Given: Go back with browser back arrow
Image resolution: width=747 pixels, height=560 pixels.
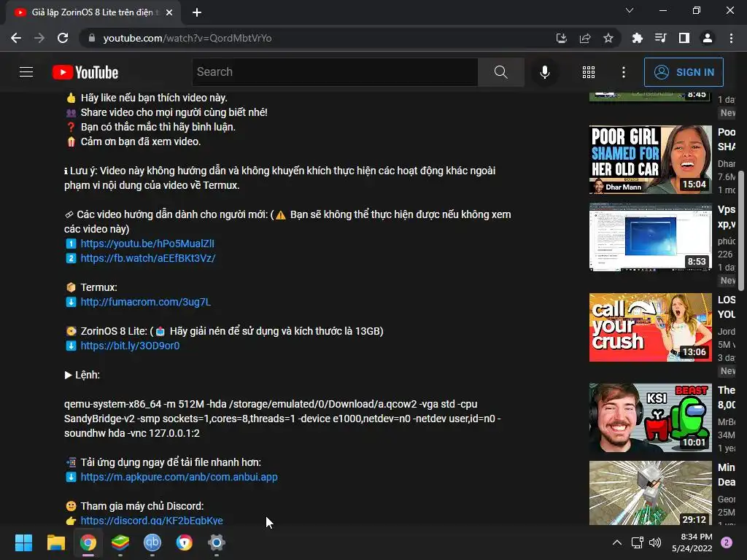Looking at the screenshot, I should pos(16,38).
